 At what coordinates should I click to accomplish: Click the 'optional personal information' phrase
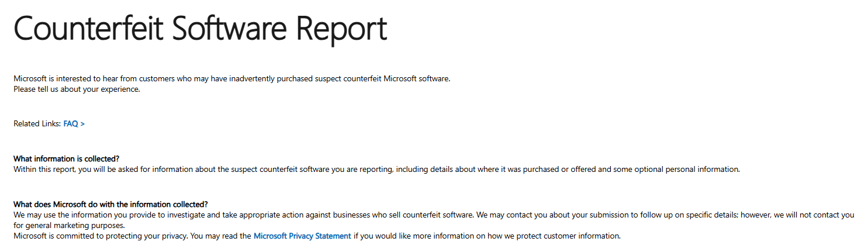688,170
